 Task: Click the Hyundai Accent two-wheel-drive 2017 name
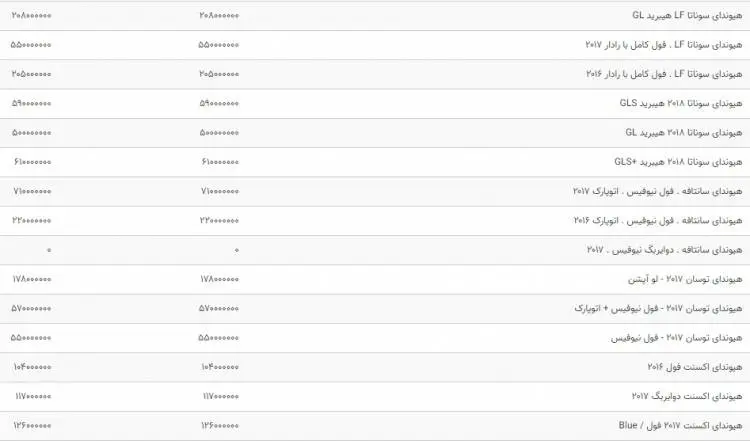point(687,397)
